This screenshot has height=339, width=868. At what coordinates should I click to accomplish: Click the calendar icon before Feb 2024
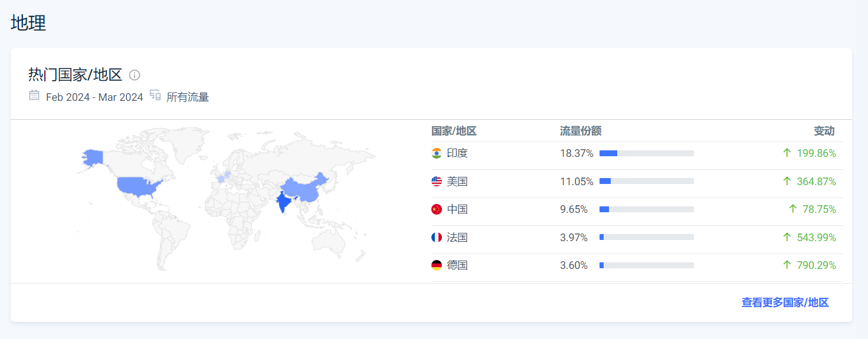(x=34, y=95)
